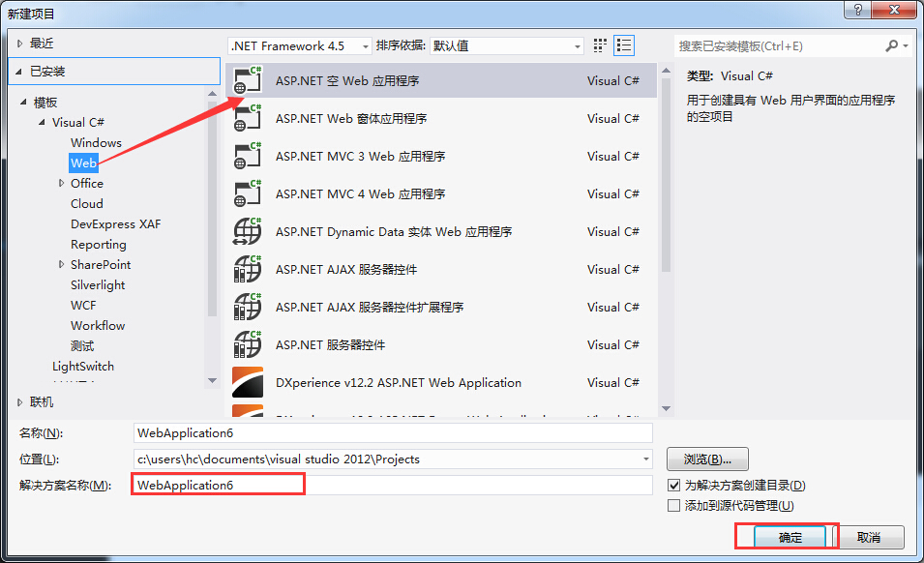Expand the Office tree node
Viewport: 924px width, 563px height.
click(x=61, y=183)
